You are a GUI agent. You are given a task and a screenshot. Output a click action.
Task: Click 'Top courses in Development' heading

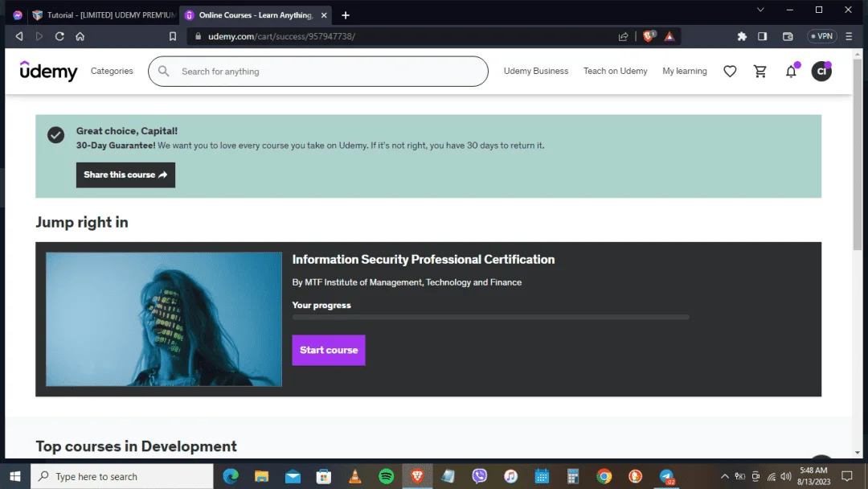click(136, 446)
